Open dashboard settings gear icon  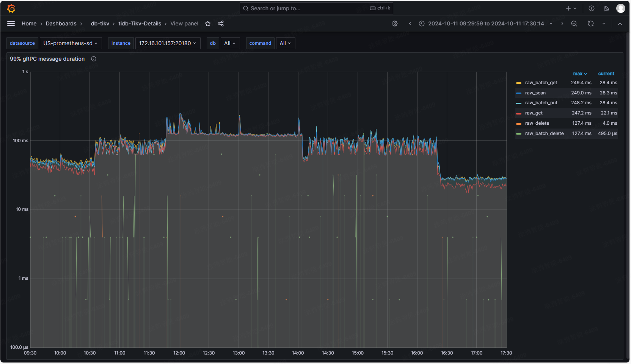pos(395,24)
